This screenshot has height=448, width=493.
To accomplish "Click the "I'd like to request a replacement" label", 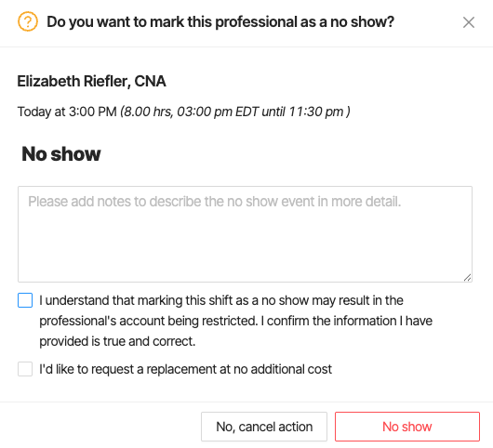I will tap(185, 369).
